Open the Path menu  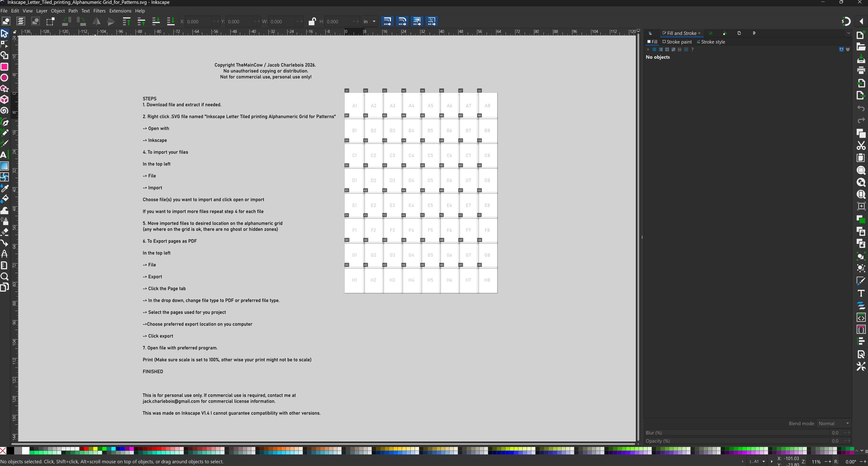click(x=73, y=11)
